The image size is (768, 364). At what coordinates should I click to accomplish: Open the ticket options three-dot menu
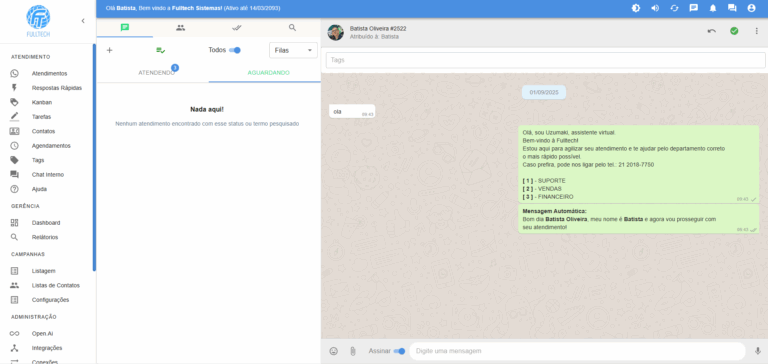point(757,31)
